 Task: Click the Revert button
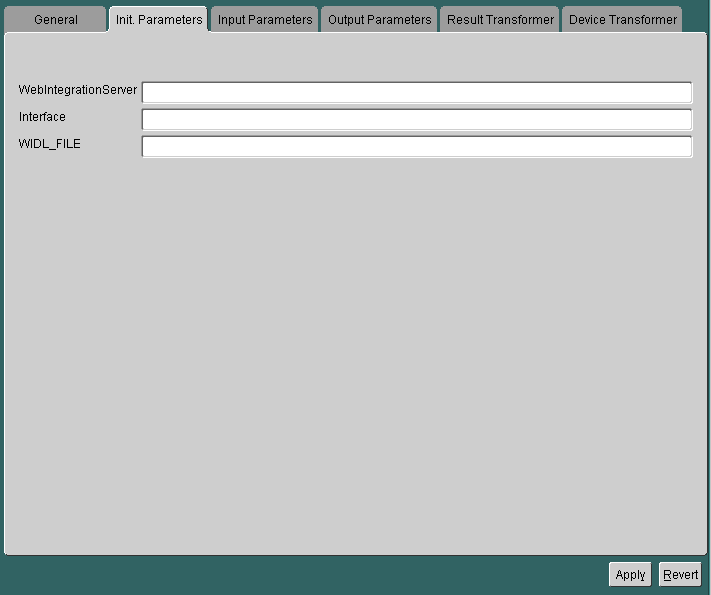click(x=680, y=575)
